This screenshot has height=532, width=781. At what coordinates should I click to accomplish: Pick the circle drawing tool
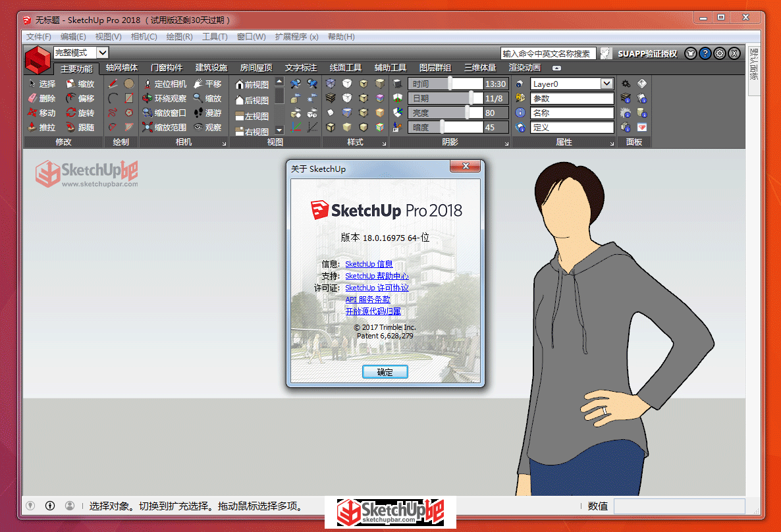click(129, 84)
